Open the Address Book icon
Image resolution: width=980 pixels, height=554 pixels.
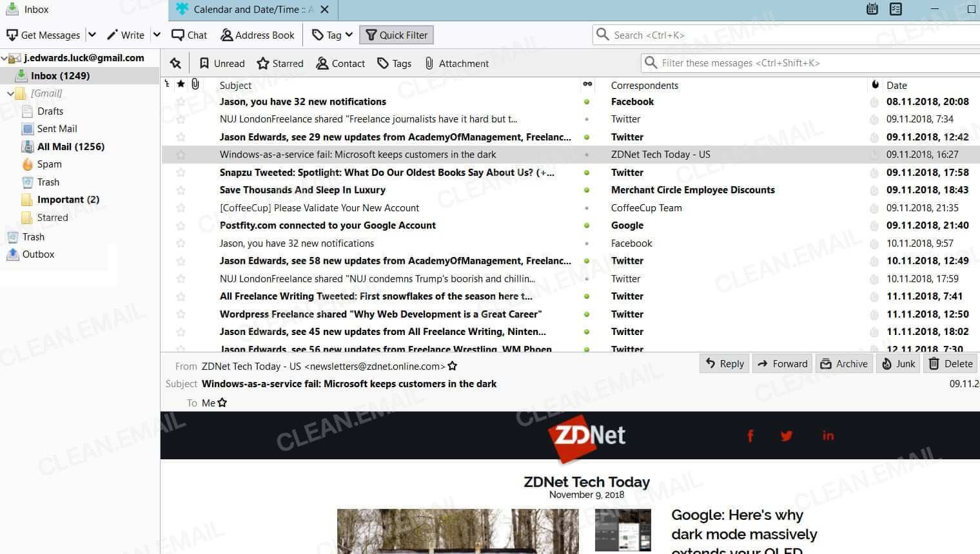[257, 35]
